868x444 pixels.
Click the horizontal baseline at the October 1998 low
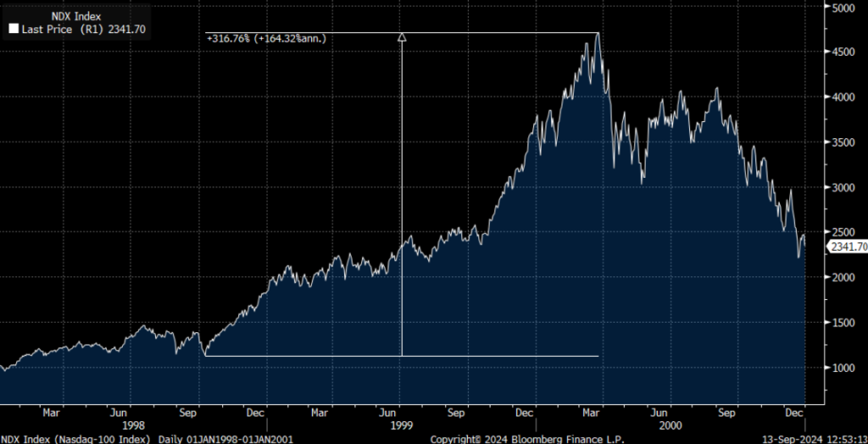[x=402, y=356]
